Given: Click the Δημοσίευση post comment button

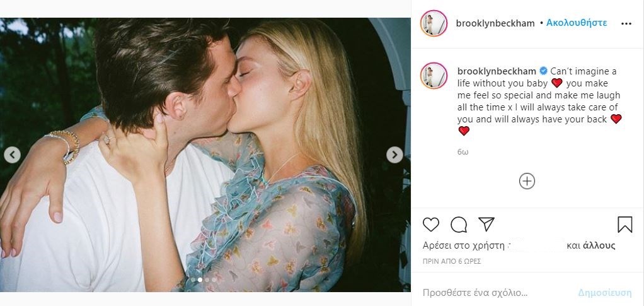Looking at the screenshot, I should pos(604,293).
